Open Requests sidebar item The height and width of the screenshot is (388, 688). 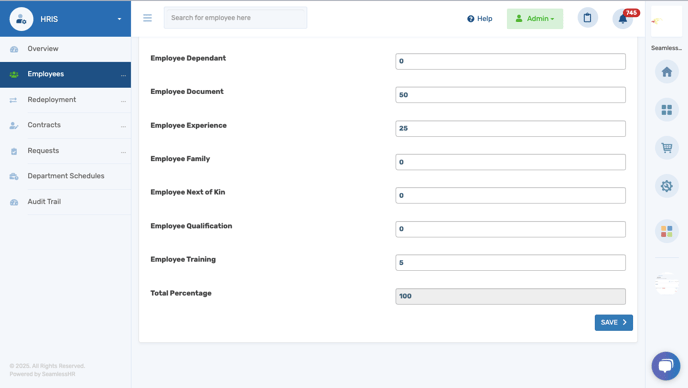tap(43, 151)
